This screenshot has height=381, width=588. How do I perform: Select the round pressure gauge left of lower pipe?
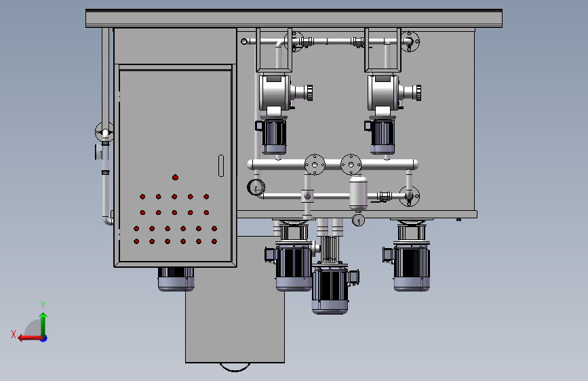pyautogui.click(x=256, y=187)
